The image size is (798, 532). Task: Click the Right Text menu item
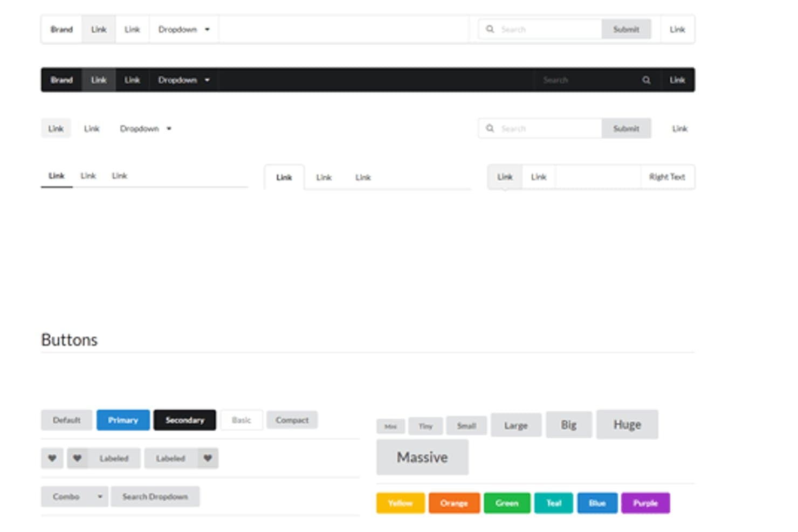(x=667, y=177)
